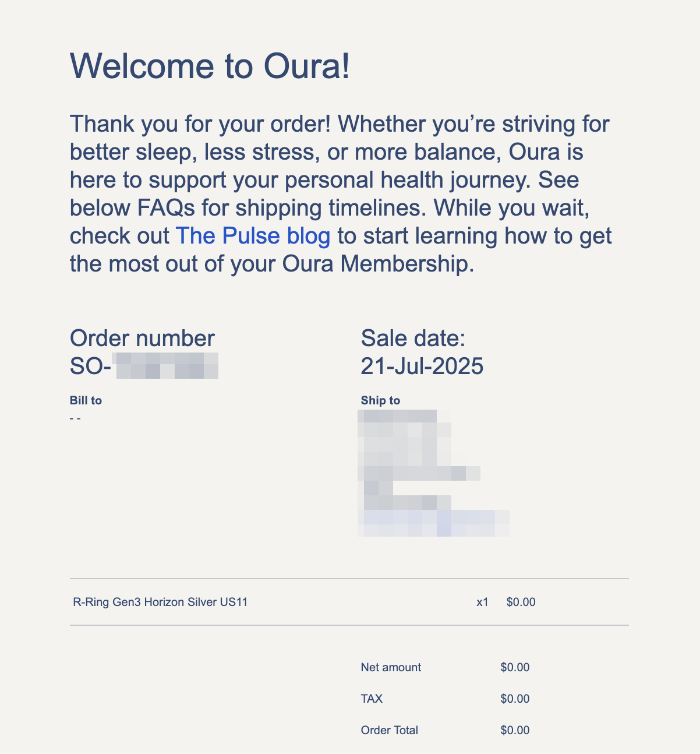Click the Order Total label
700x754 pixels.
point(390,730)
